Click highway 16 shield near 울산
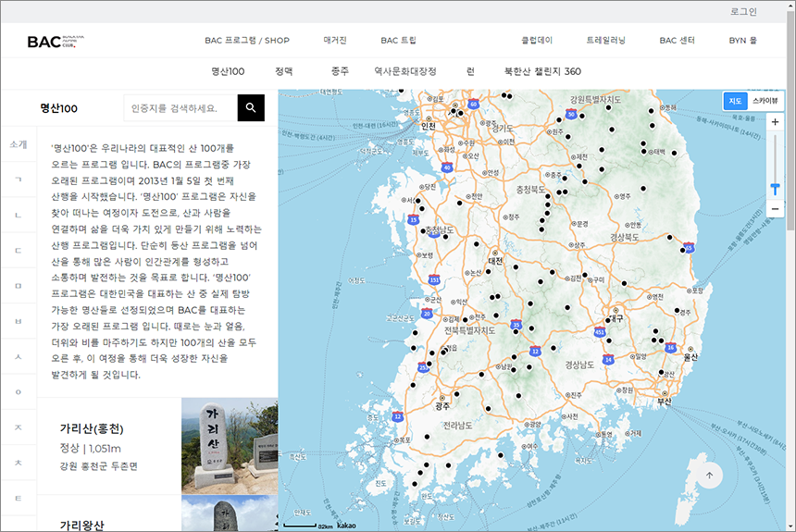 coord(671,348)
